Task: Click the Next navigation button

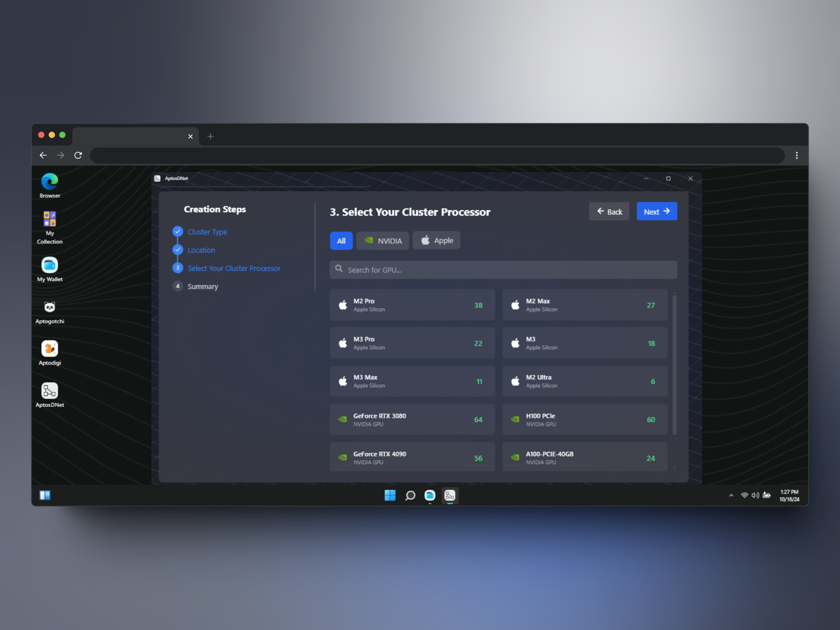Action: 657,211
